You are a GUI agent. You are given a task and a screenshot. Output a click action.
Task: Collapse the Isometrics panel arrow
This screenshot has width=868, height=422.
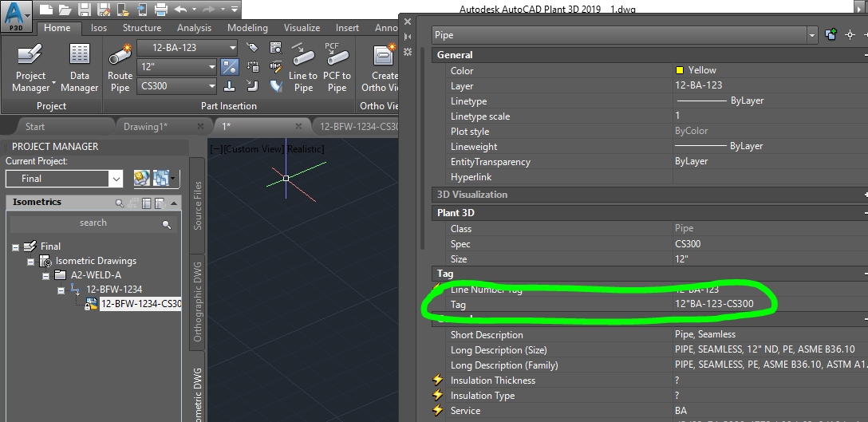(x=174, y=203)
